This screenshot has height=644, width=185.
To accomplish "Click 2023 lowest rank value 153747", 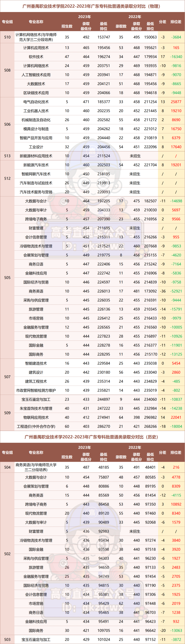I will pyautogui.click(x=104, y=37).
